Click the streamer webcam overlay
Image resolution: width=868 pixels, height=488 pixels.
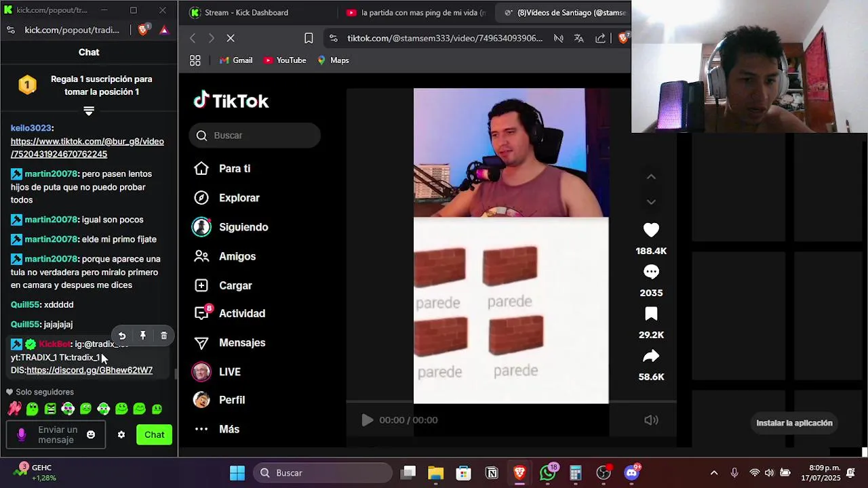click(x=749, y=66)
